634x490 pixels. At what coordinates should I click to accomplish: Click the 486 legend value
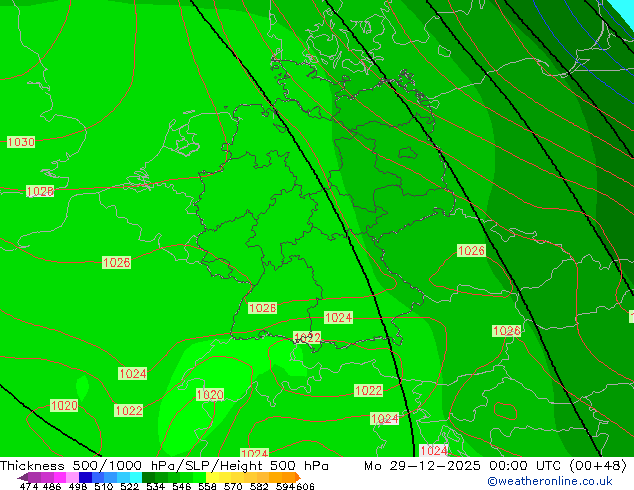point(52,486)
